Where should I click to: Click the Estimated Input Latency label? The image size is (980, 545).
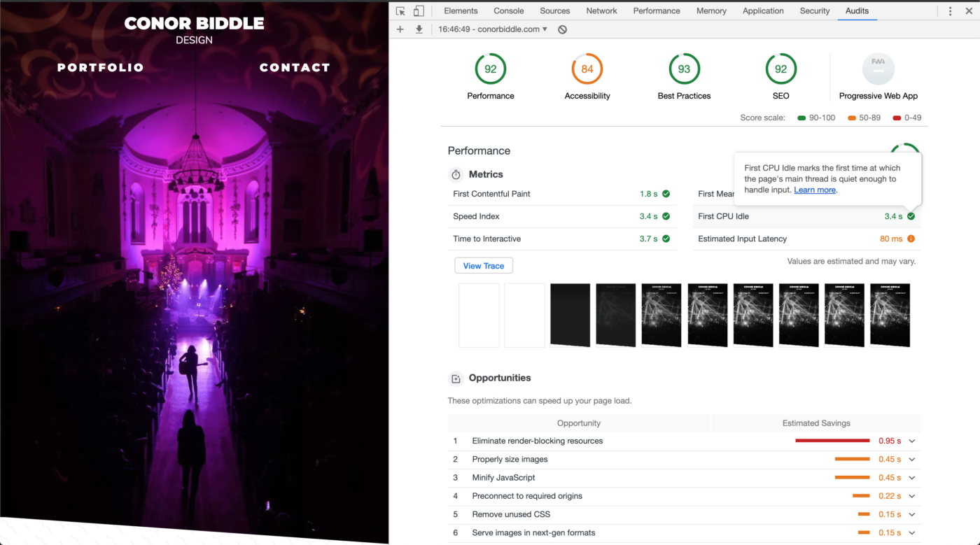(x=742, y=239)
